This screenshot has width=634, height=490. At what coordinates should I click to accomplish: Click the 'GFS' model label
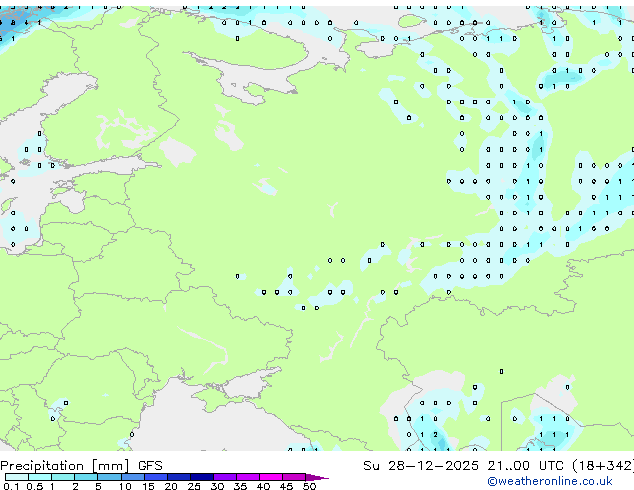tap(150, 466)
